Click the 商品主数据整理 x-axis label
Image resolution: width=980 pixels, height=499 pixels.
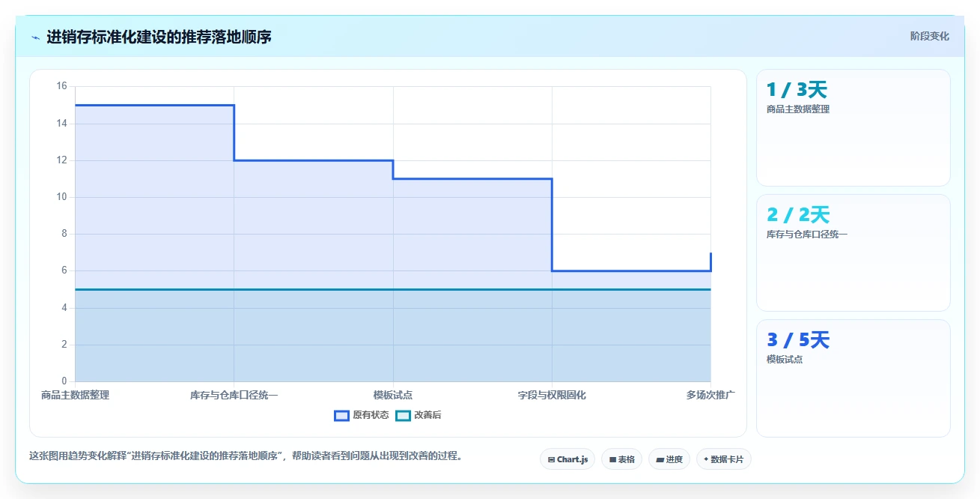[x=75, y=395]
